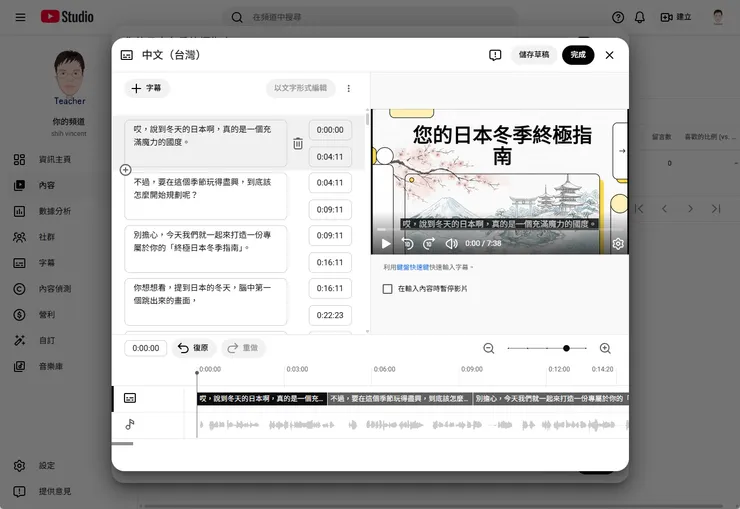740x509 pixels.
Task: Click the video progress bar
Action: (x=499, y=230)
